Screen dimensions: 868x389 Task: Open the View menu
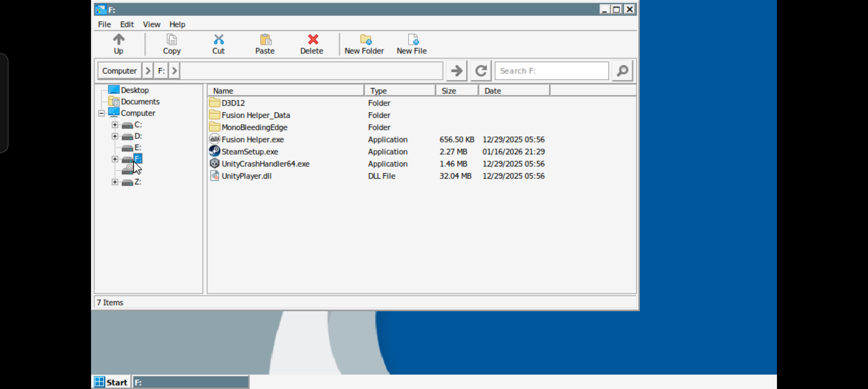click(152, 24)
